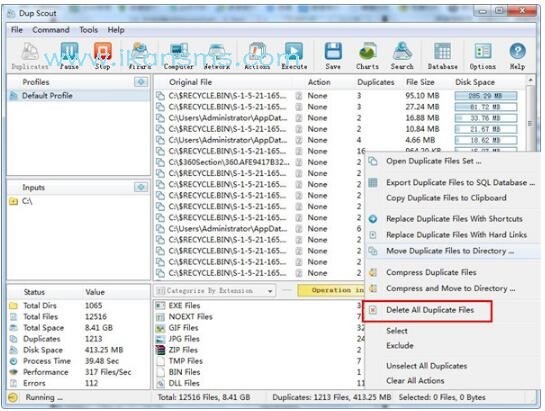Save results with the Save icon
This screenshot has height=411, width=545.
coord(333,55)
